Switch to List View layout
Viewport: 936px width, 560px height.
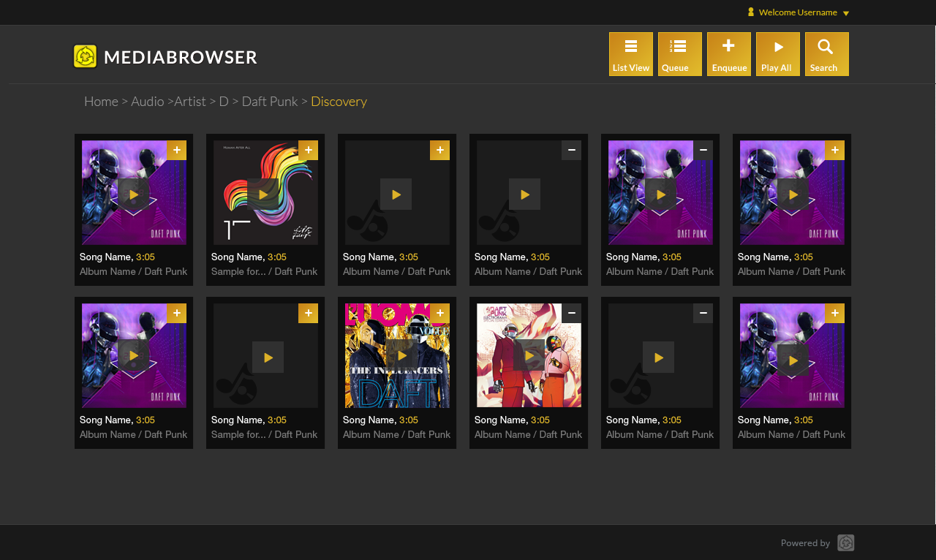pyautogui.click(x=630, y=54)
